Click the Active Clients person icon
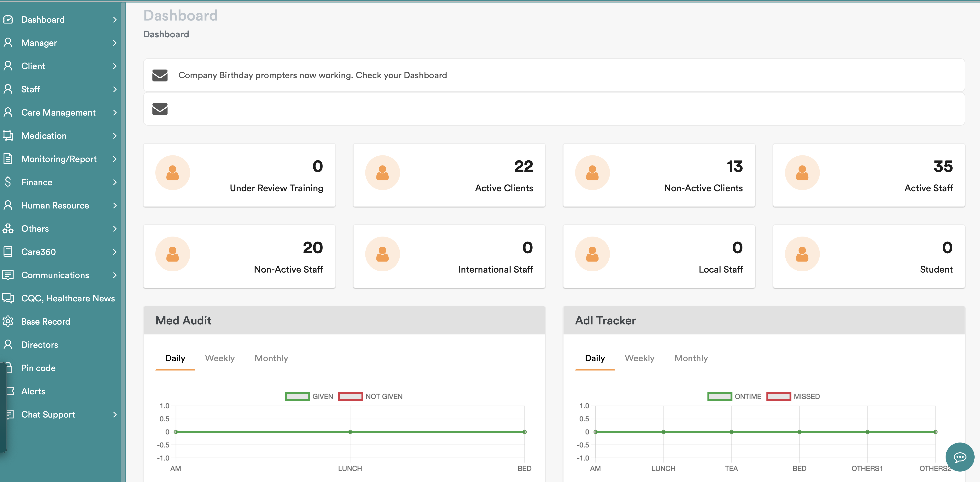The height and width of the screenshot is (482, 980). pos(382,173)
